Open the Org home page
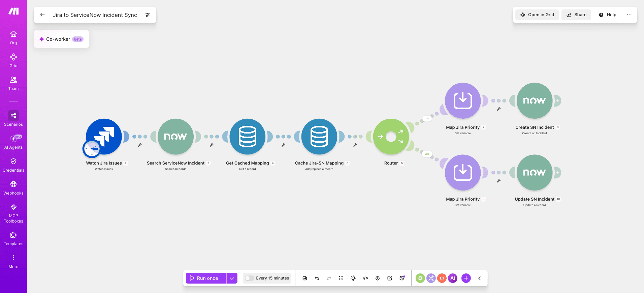644x293 pixels. [13, 38]
